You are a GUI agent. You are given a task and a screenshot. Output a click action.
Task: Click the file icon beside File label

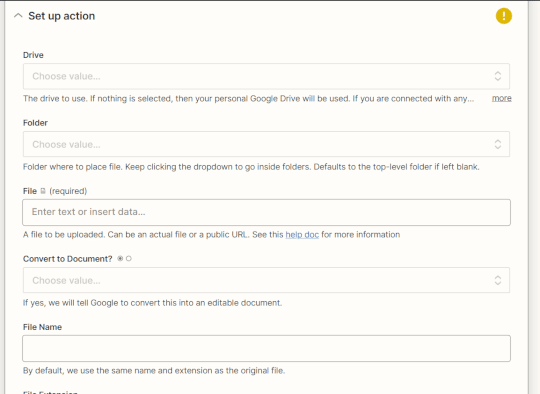click(x=43, y=191)
